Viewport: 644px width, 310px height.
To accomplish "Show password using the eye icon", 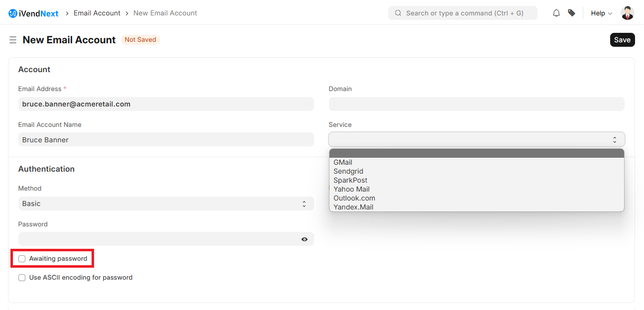I will (304, 239).
